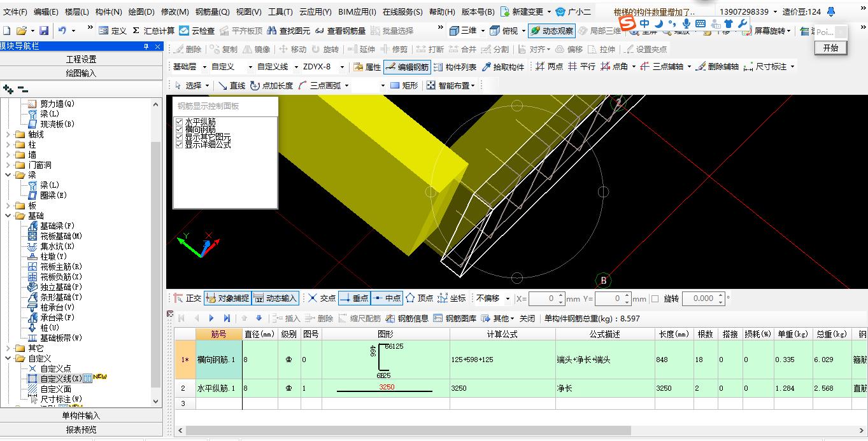Open 钢筋图库 rebar library
Image resolution: width=868 pixels, height=441 pixels.
455,318
